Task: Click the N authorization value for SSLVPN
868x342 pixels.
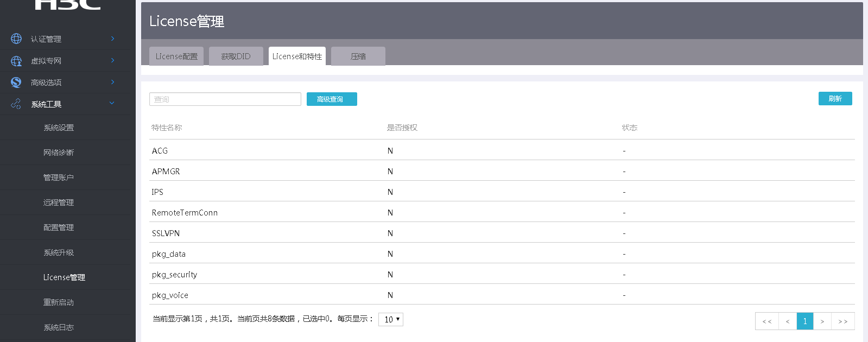Action: pos(390,233)
